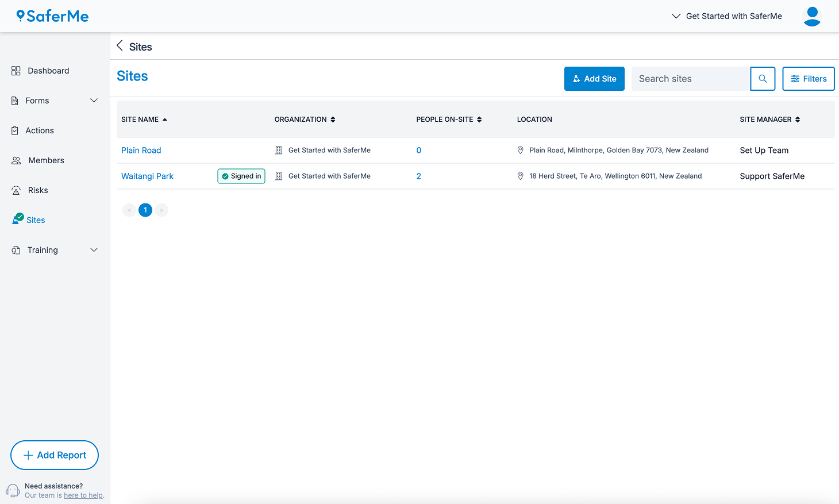Expand the Training menu chevron
Screen dimensions: 839x504
point(94,250)
